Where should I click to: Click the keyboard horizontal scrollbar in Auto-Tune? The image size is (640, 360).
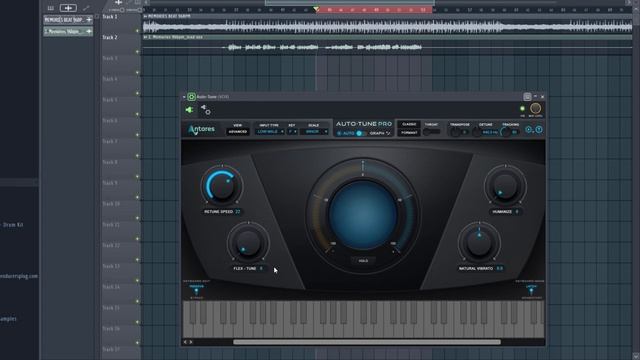pos(367,342)
